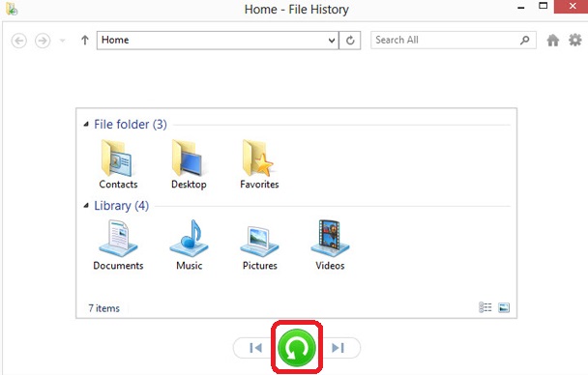Click the Back navigation arrow
The width and height of the screenshot is (588, 375).
[x=18, y=41]
